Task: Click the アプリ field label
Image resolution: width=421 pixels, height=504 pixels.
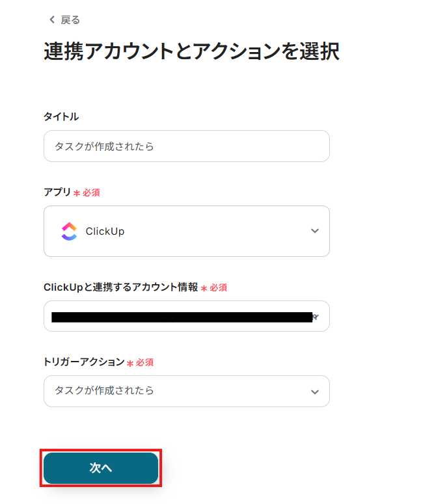Action: [x=57, y=192]
